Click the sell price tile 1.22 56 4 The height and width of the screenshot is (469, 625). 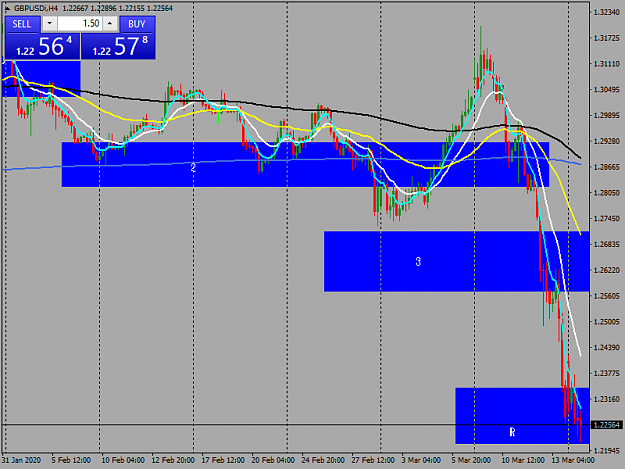point(42,46)
